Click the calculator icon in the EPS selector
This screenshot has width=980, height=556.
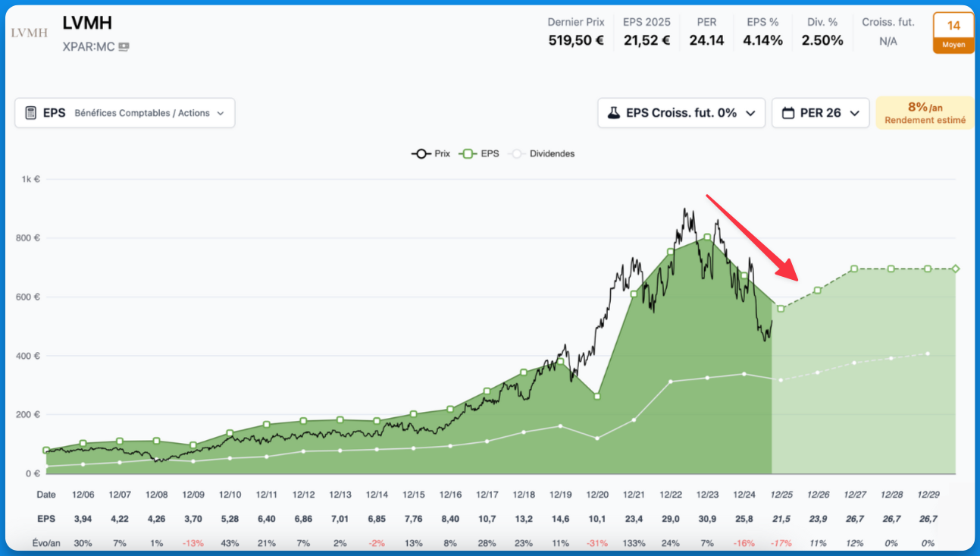31,113
